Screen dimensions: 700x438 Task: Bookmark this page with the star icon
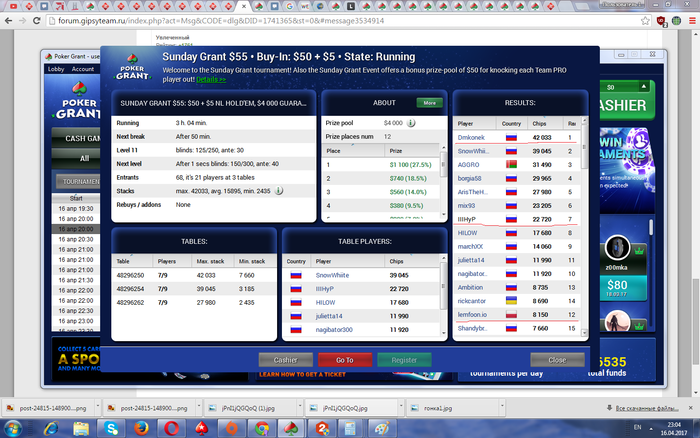(645, 21)
